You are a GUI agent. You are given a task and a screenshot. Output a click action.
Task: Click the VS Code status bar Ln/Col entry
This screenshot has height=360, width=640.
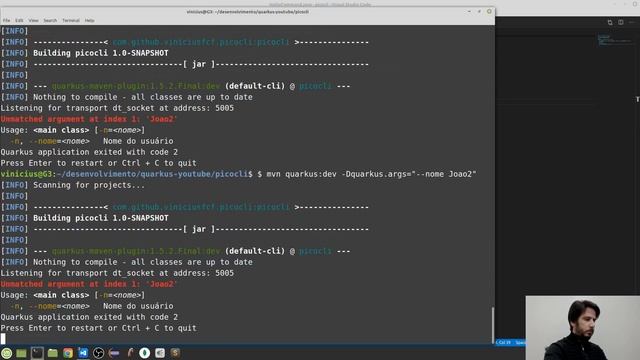coord(504,342)
